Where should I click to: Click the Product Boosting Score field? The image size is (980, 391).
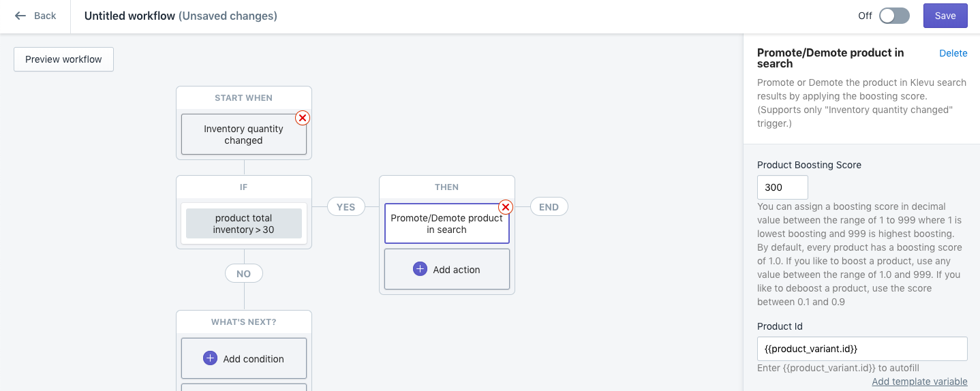(782, 187)
